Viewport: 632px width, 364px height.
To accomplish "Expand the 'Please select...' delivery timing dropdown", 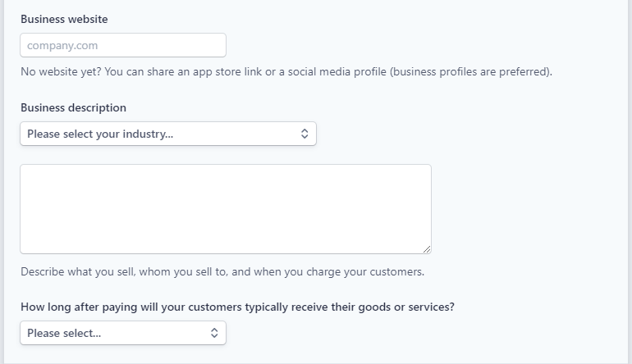I will 123,333.
